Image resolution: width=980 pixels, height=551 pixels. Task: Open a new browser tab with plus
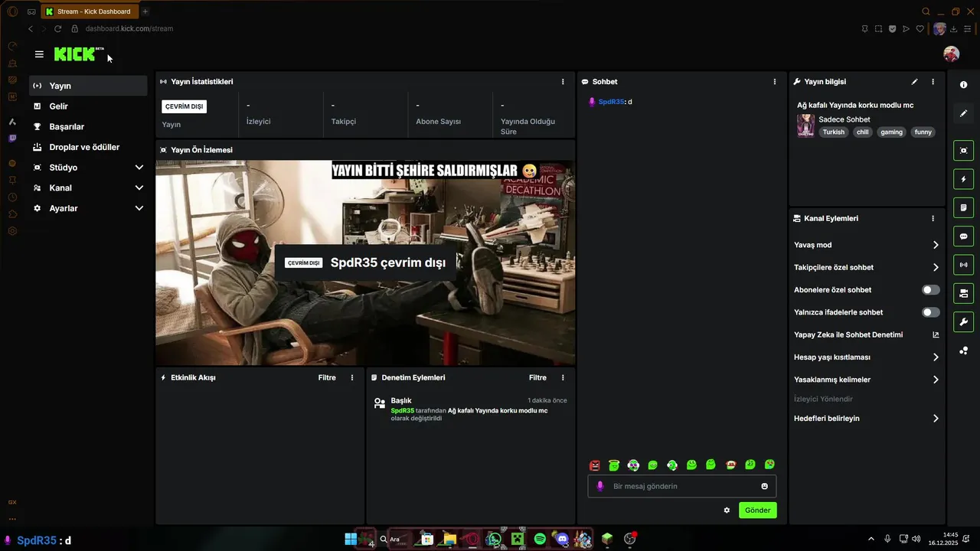click(x=145, y=11)
